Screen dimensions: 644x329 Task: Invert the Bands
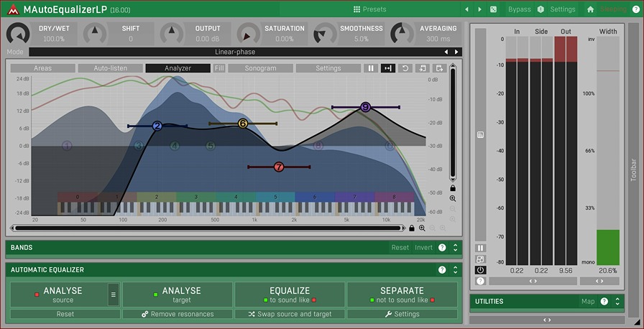click(423, 247)
